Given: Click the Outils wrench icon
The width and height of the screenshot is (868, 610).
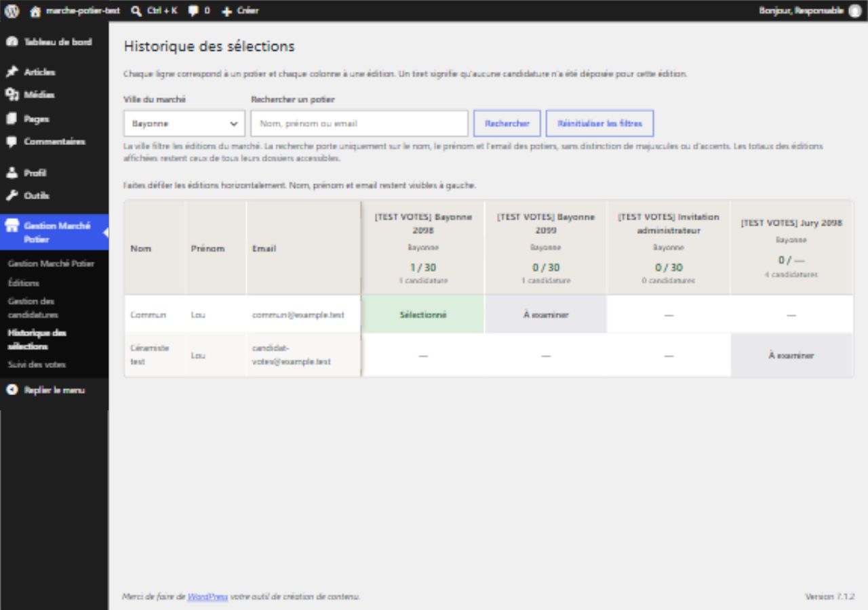Looking at the screenshot, I should pos(12,196).
